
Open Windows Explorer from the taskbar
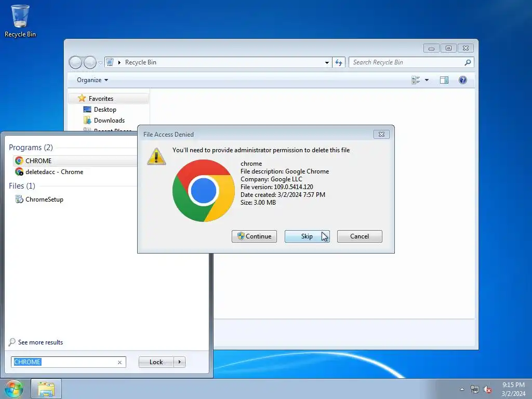coord(46,389)
